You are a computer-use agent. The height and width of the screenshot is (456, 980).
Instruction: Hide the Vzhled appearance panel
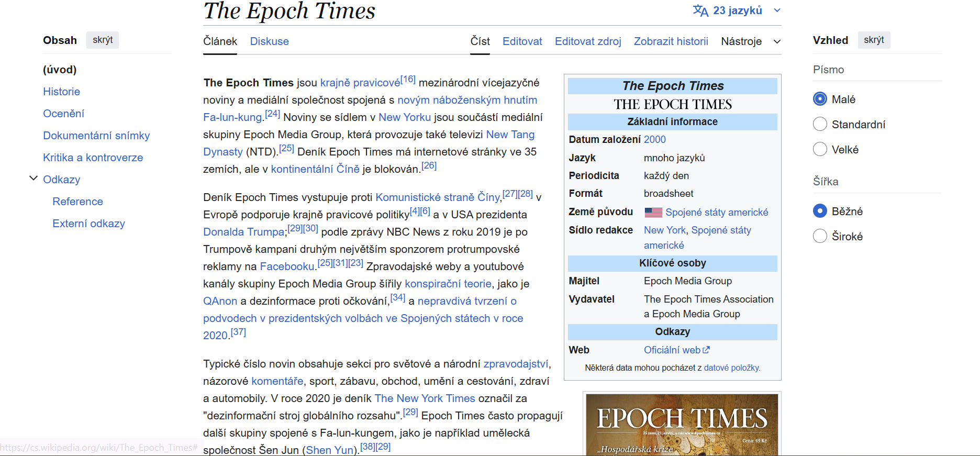click(873, 40)
